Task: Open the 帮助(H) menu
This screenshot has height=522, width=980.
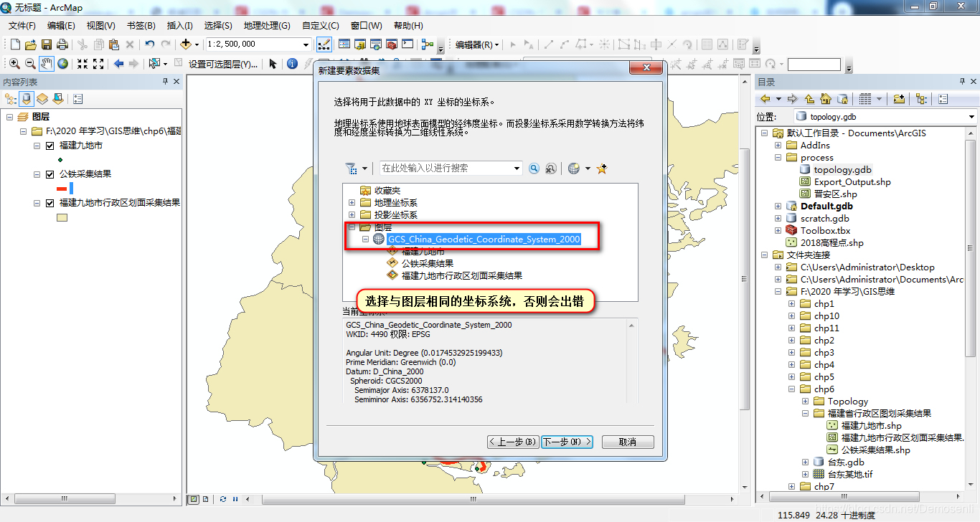Action: (x=408, y=26)
